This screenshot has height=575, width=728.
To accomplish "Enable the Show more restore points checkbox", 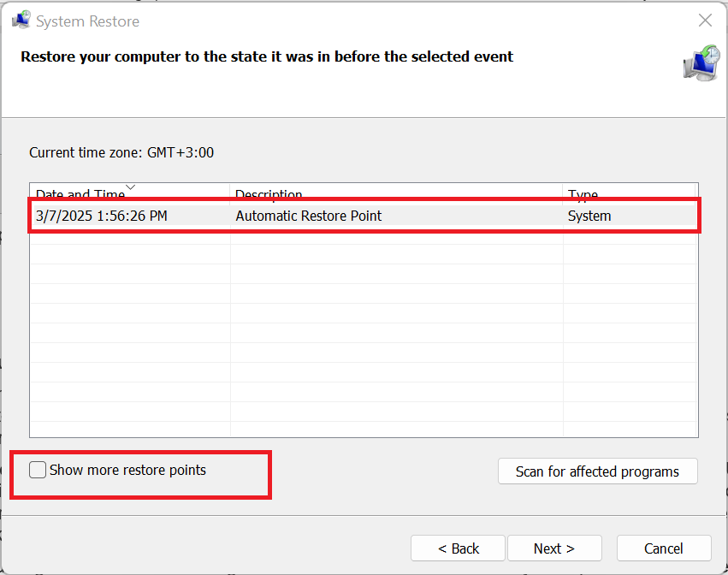I will pyautogui.click(x=38, y=470).
